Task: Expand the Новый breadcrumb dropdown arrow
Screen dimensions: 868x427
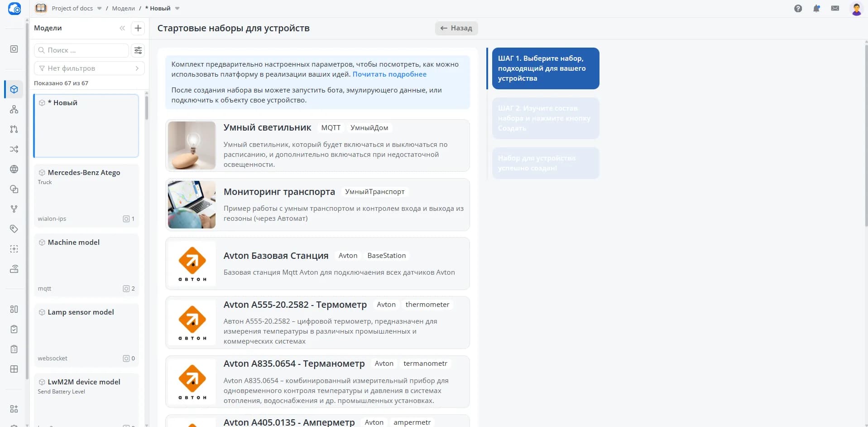Action: click(x=177, y=8)
